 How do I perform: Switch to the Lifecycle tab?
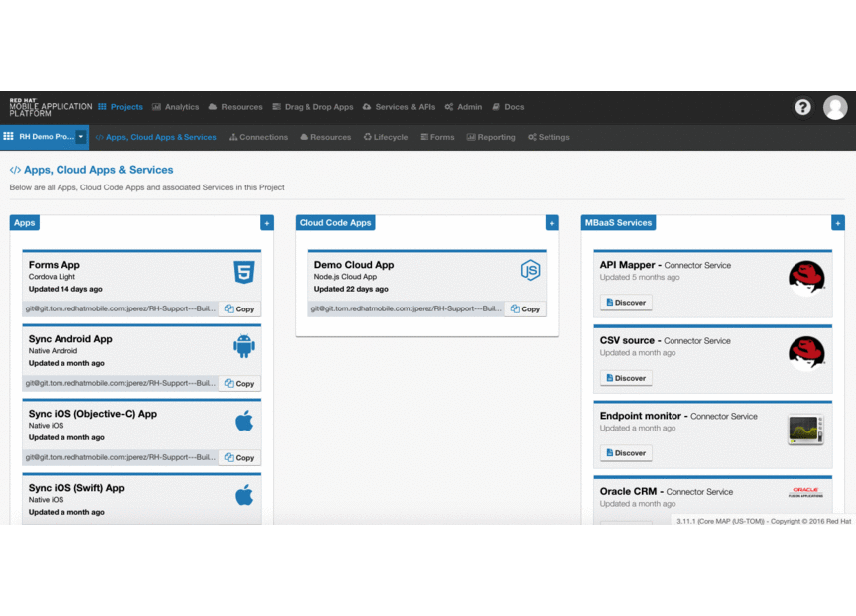click(385, 137)
